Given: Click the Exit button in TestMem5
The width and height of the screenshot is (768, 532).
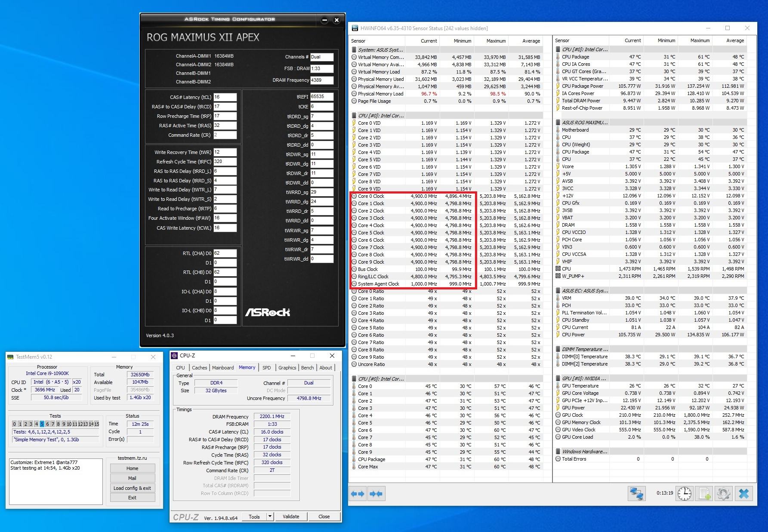Looking at the screenshot, I should 133,498.
